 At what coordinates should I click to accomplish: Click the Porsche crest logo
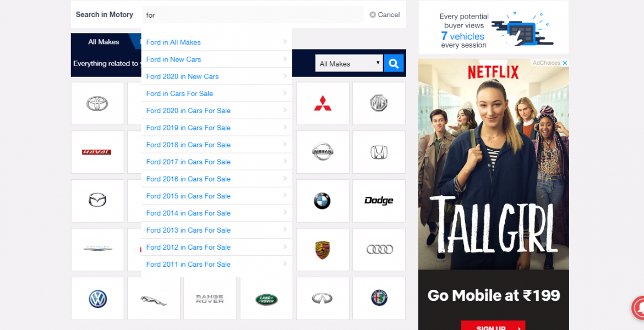click(323, 250)
